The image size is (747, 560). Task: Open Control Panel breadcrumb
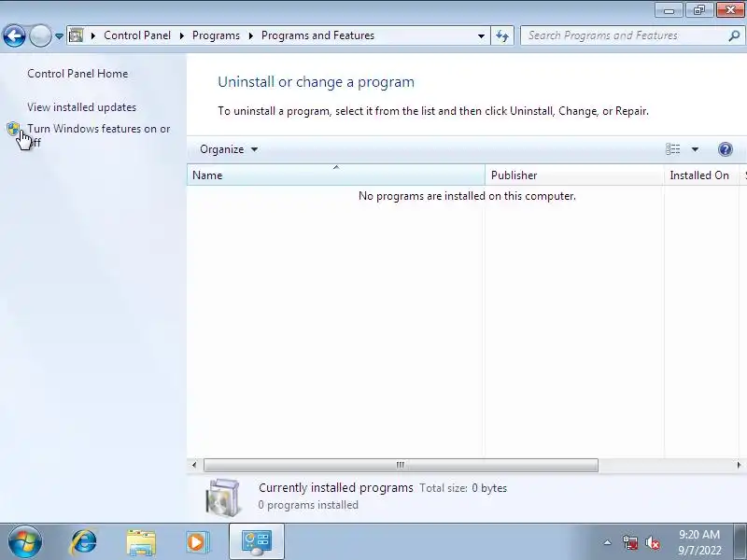point(137,35)
